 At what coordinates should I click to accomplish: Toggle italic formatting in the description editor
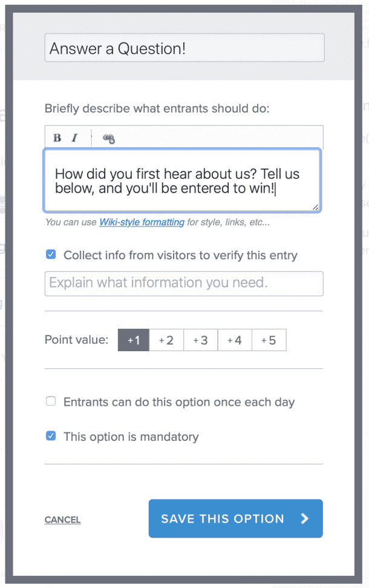tap(72, 137)
